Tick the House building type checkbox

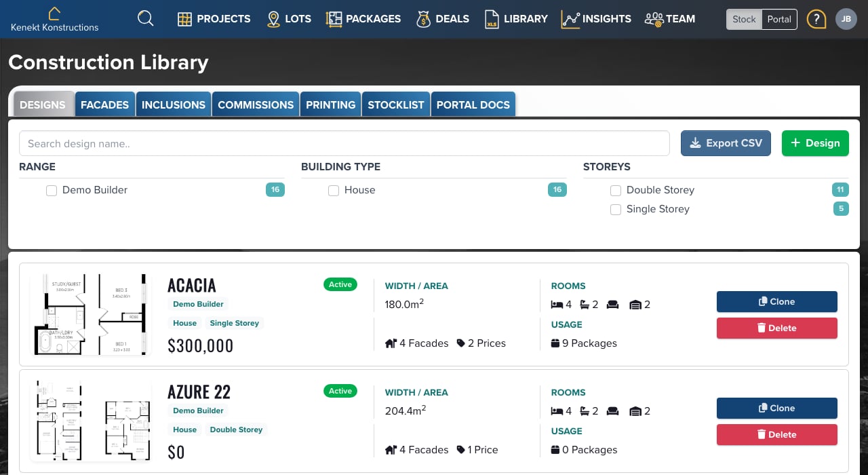coord(334,191)
